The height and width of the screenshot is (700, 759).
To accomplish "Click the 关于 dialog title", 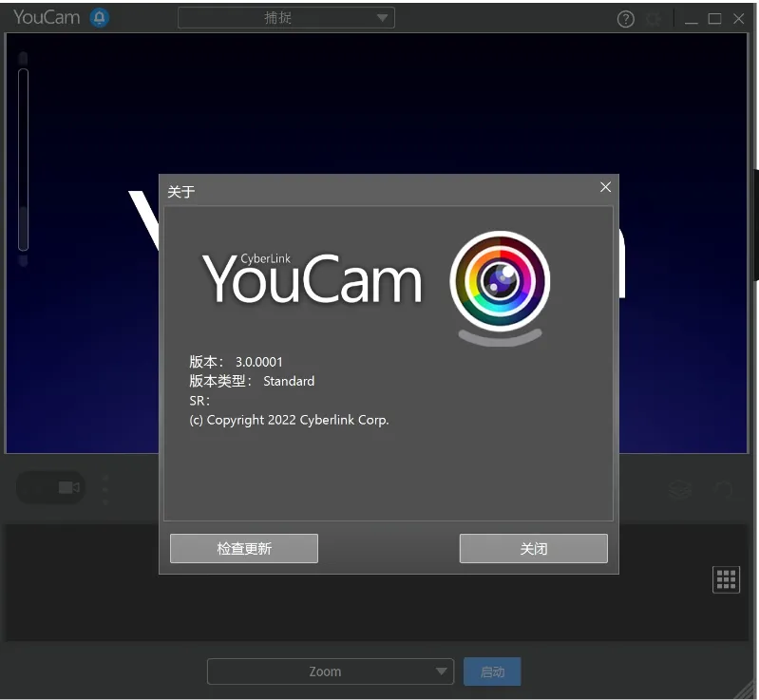I will tap(181, 192).
